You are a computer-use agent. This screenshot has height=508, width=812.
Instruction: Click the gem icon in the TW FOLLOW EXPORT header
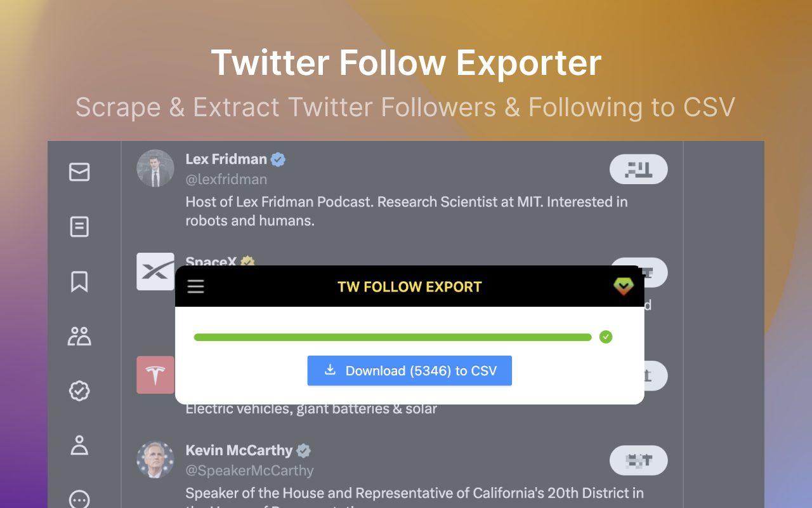click(624, 286)
